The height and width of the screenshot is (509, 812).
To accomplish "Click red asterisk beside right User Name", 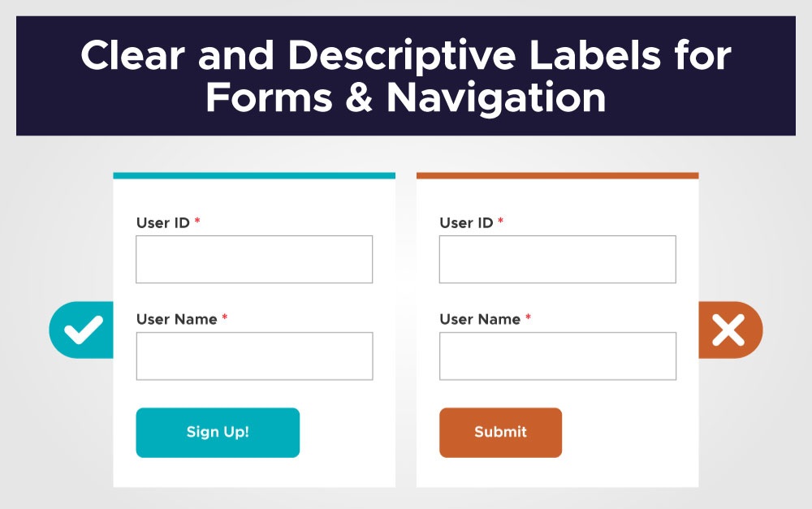I will [529, 317].
